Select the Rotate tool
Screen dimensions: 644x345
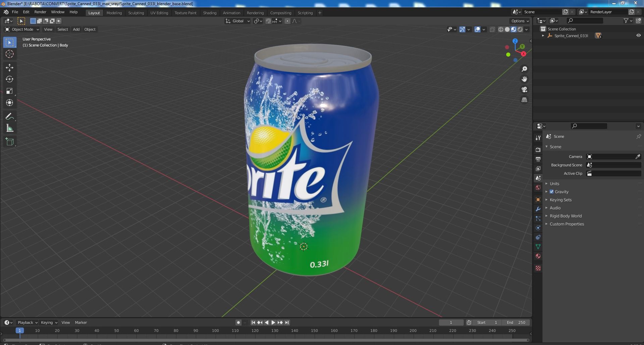[x=9, y=79]
